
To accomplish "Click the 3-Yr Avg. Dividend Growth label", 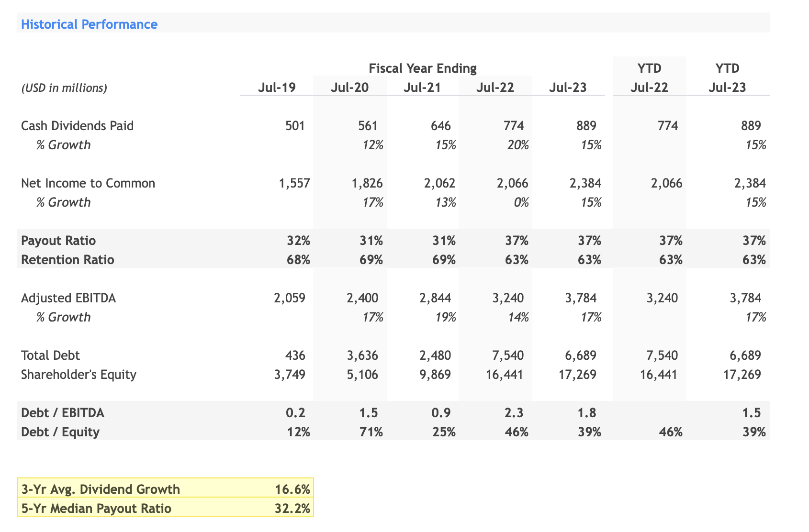I will coord(100,489).
